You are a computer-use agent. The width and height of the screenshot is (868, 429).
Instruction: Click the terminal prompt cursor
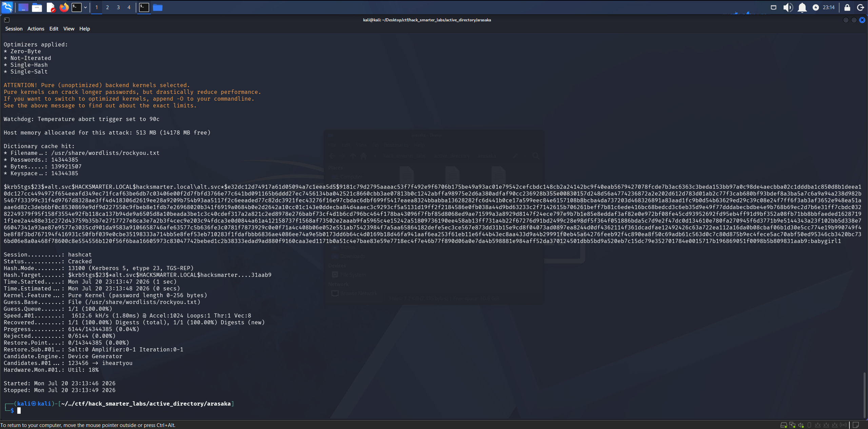click(19, 410)
